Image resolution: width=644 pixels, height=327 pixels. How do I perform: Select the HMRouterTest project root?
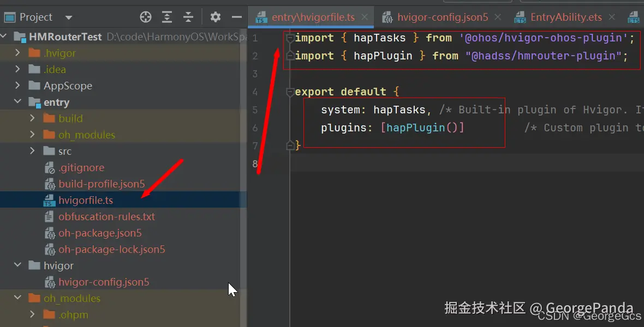(65, 37)
